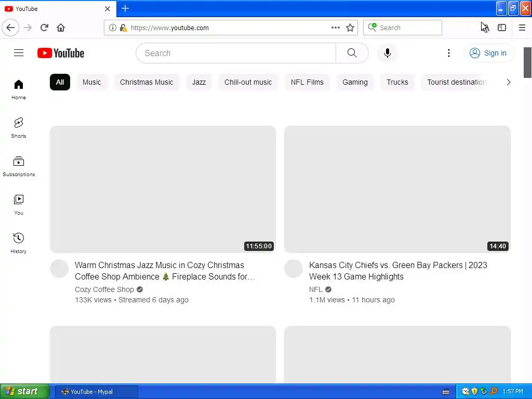The width and height of the screenshot is (532, 399).
Task: Open the browser hamburger menu
Action: click(522, 28)
